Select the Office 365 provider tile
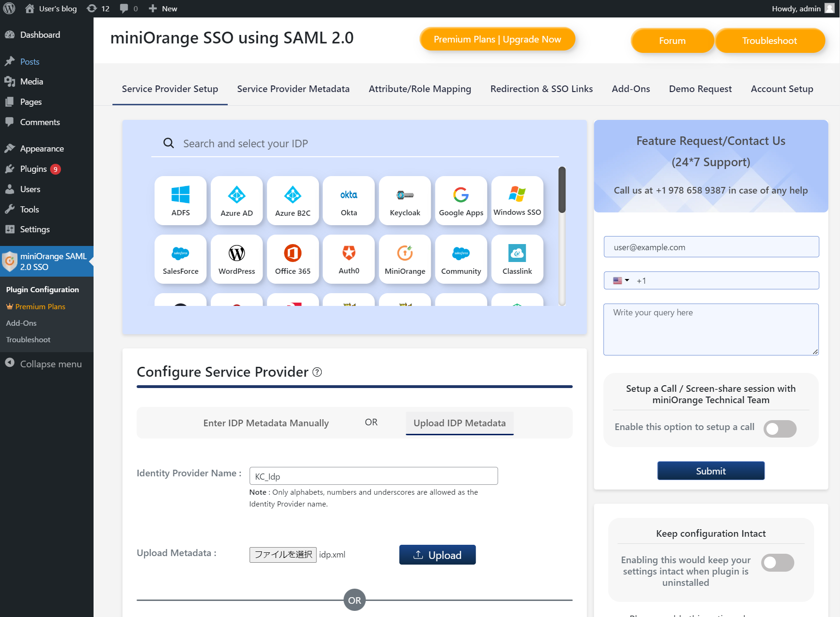 [x=293, y=259]
